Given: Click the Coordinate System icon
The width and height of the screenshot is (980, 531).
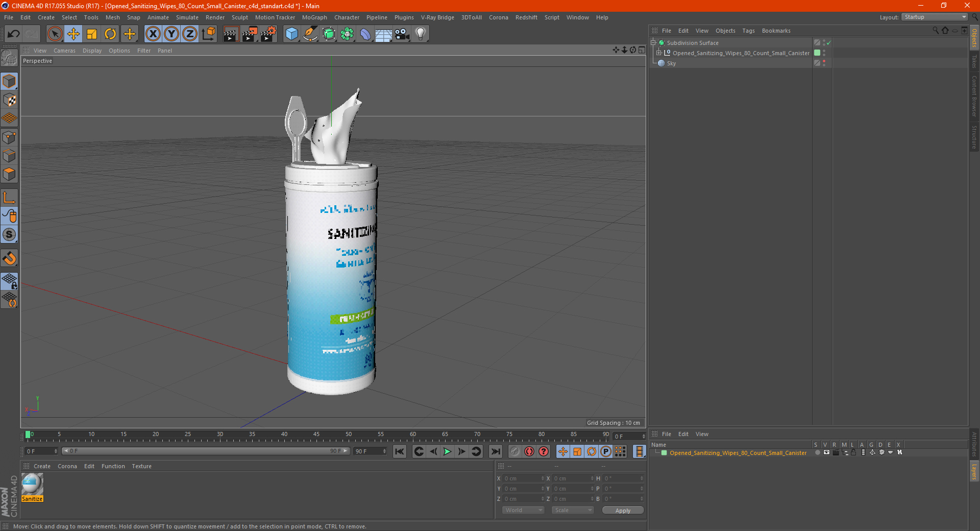Looking at the screenshot, I should click(x=208, y=34).
